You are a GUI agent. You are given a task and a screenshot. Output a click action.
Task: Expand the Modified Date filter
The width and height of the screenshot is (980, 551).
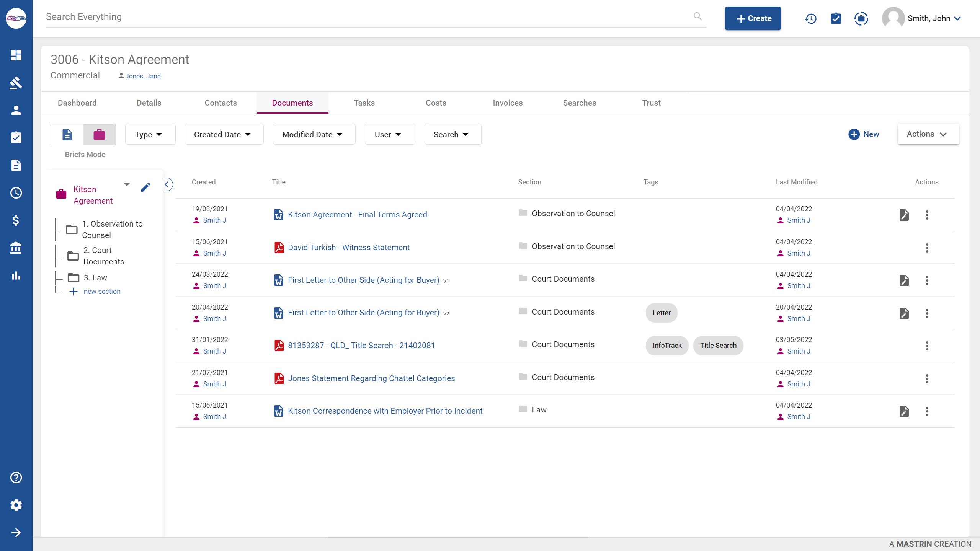tap(314, 134)
